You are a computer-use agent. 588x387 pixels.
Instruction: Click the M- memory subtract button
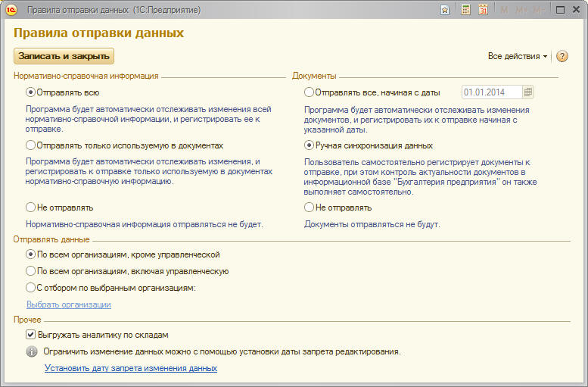[x=538, y=10]
